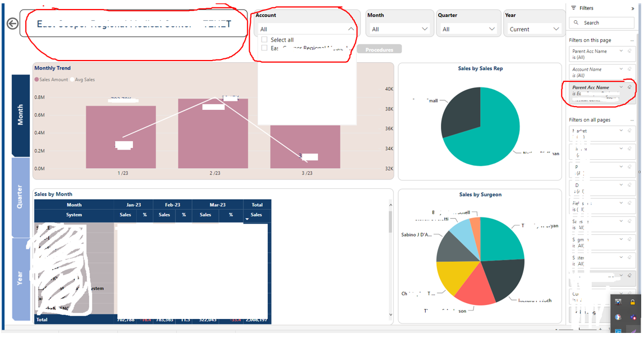
Task: Click the Total row label in table
Action: pyautogui.click(x=42, y=320)
